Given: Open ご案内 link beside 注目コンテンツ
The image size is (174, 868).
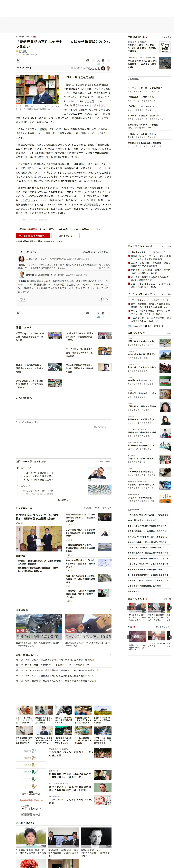Looking at the screenshot, I should coord(168,333).
